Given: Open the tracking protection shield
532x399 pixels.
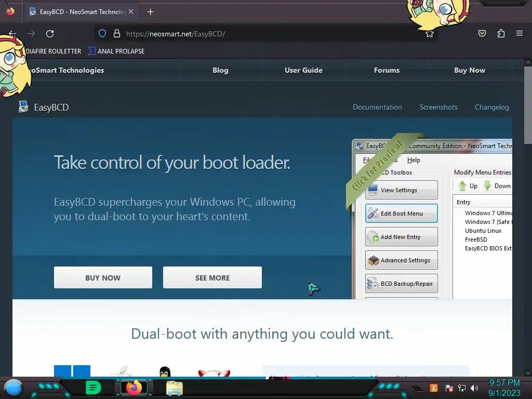Looking at the screenshot, I should (102, 34).
